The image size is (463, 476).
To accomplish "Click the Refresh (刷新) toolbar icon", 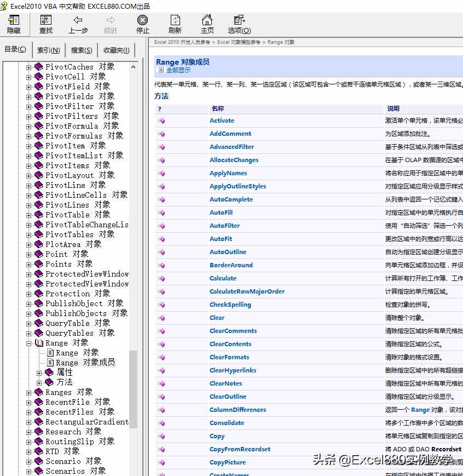I will [175, 20].
